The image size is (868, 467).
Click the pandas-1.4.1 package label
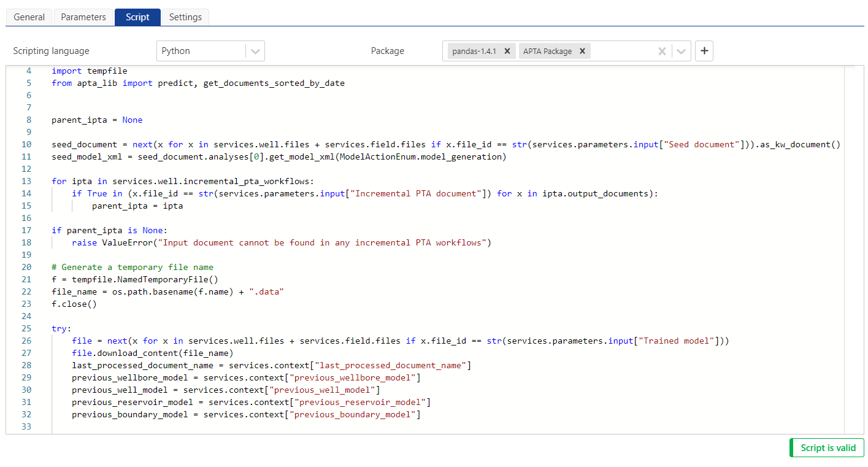click(x=474, y=52)
